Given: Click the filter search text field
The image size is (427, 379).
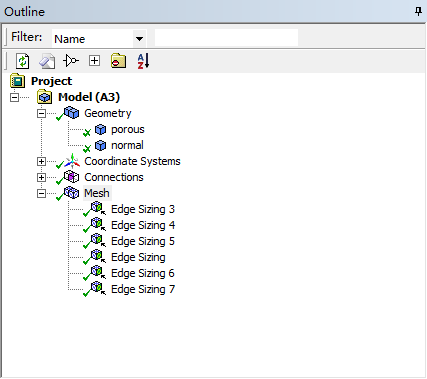Looking at the screenshot, I should pos(226,38).
